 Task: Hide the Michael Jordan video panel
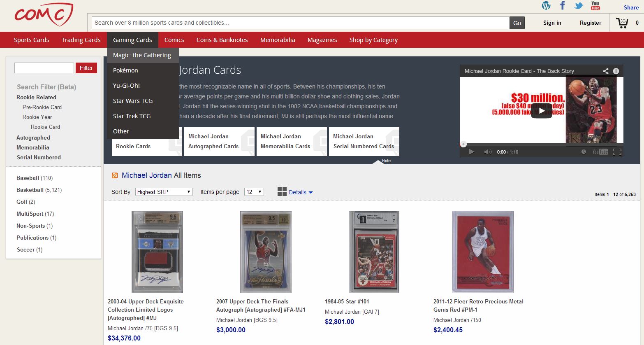(x=385, y=161)
